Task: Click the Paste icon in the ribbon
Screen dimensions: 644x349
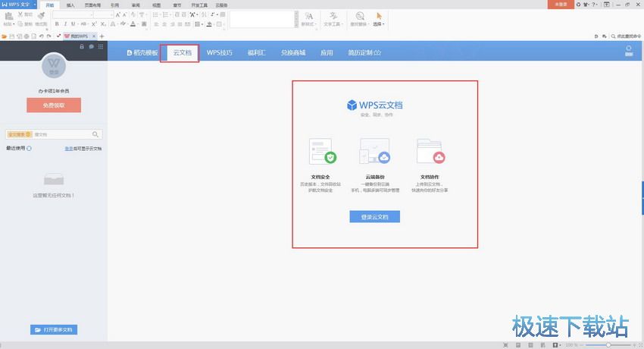Action: [x=8, y=16]
